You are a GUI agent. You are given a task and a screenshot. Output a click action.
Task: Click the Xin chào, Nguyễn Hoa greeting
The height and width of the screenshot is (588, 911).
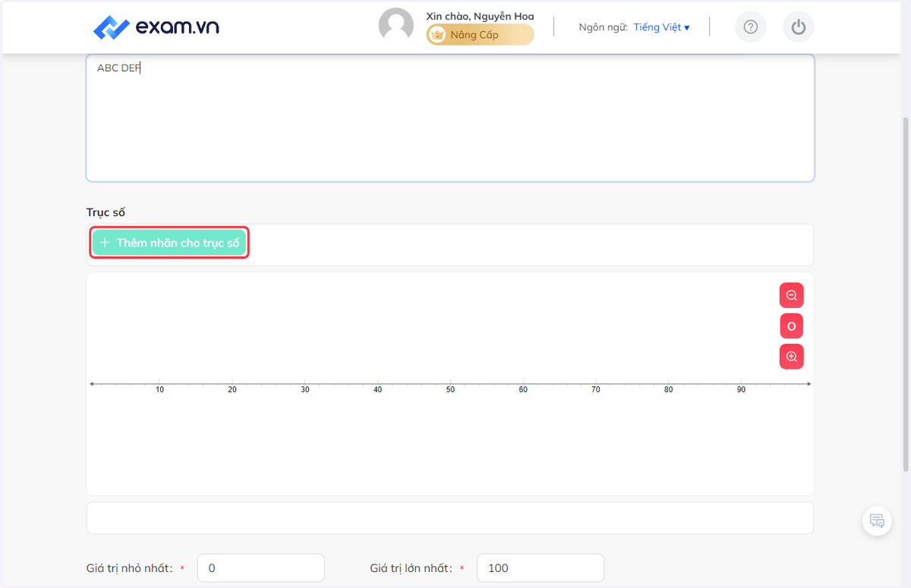click(x=480, y=16)
